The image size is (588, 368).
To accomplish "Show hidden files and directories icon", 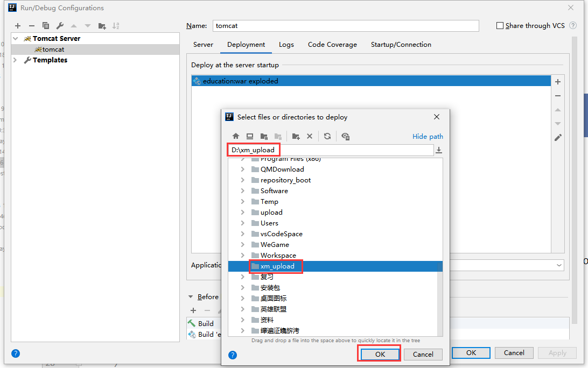I will point(345,136).
